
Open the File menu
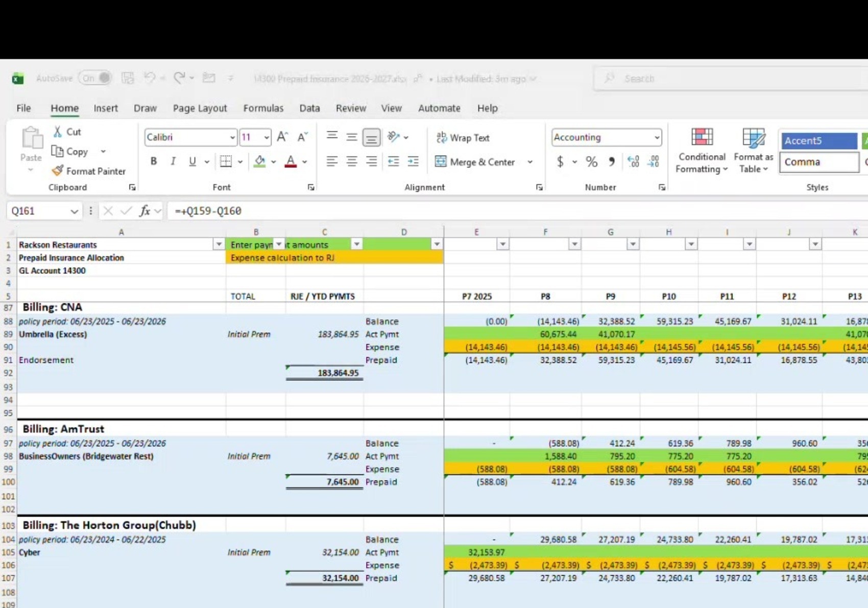point(23,108)
